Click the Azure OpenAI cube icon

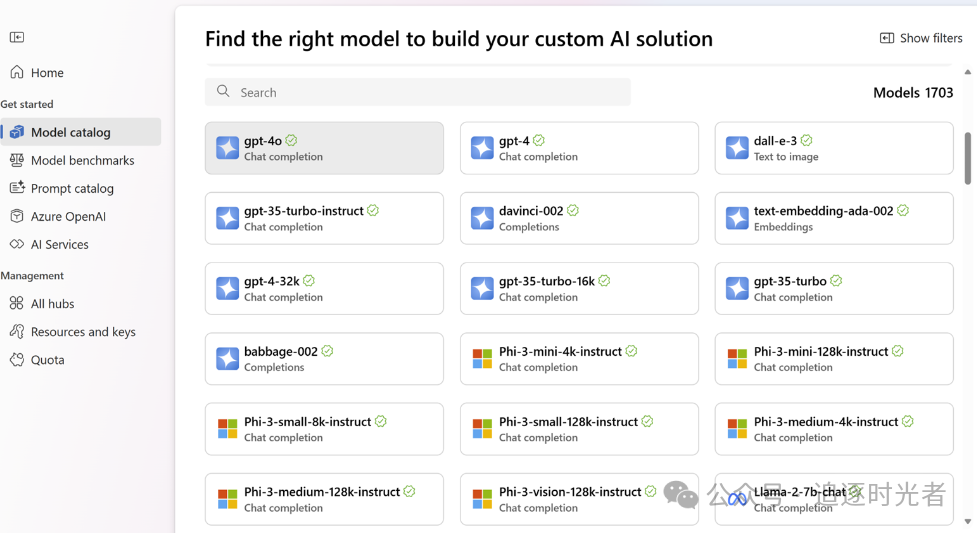17,216
